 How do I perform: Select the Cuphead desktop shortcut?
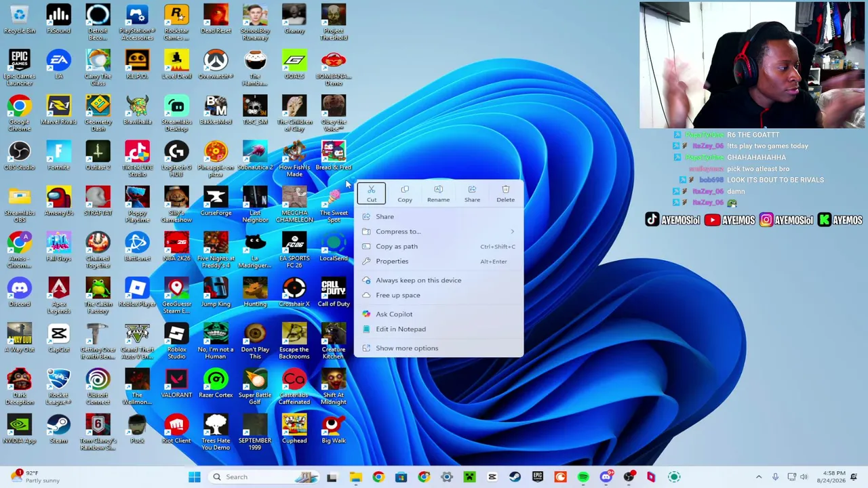point(294,428)
